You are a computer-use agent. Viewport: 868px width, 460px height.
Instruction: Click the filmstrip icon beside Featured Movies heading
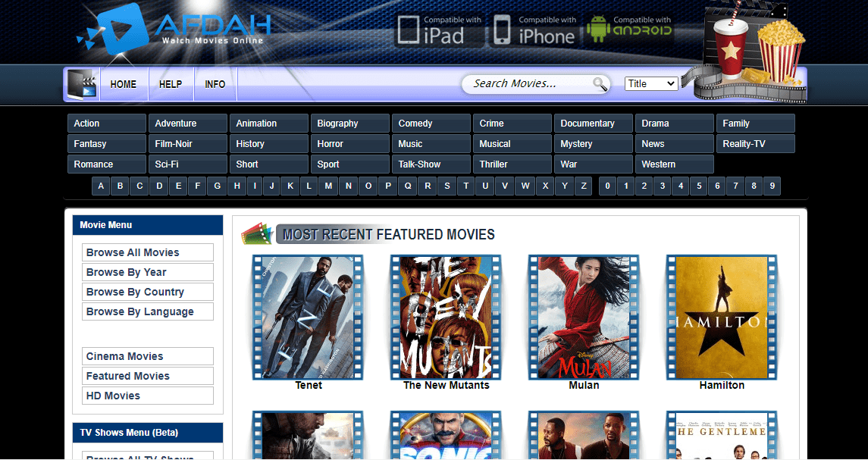pos(258,234)
